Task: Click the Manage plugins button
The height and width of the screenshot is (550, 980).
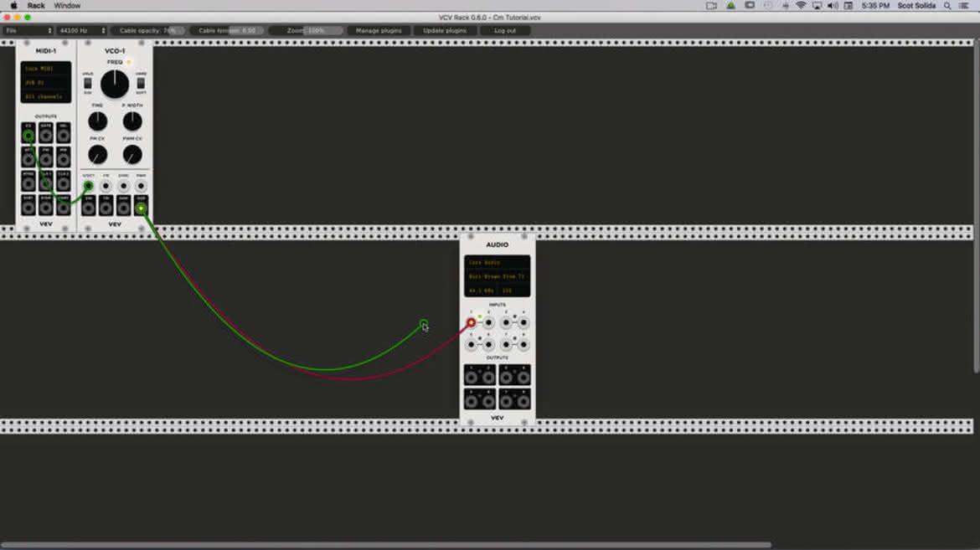Action: (x=379, y=31)
